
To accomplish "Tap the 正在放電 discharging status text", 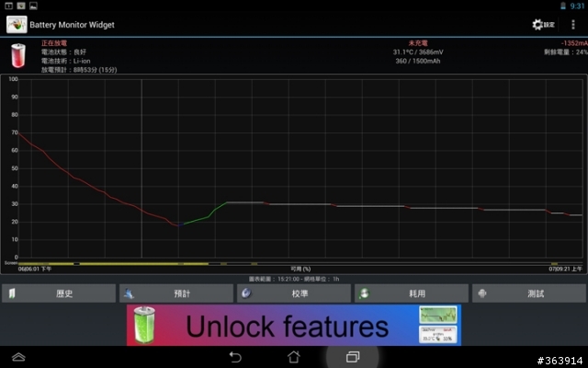I will pyautogui.click(x=54, y=43).
